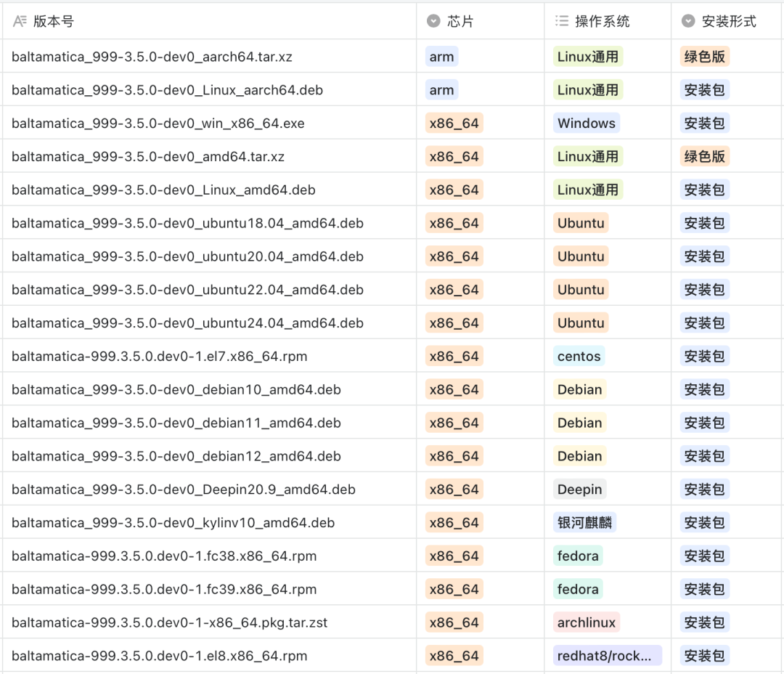784x674 pixels.
Task: Expand the 芯片 column header options
Action: click(460, 22)
